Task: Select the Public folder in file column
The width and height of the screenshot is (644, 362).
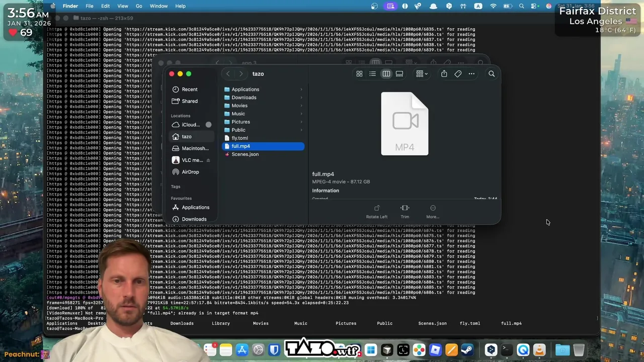Action: pyautogui.click(x=263, y=130)
